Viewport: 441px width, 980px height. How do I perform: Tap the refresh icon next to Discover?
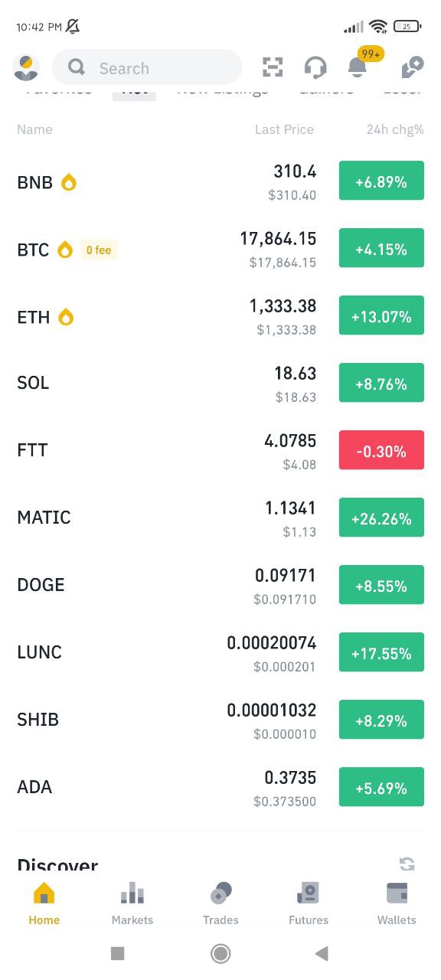[407, 864]
